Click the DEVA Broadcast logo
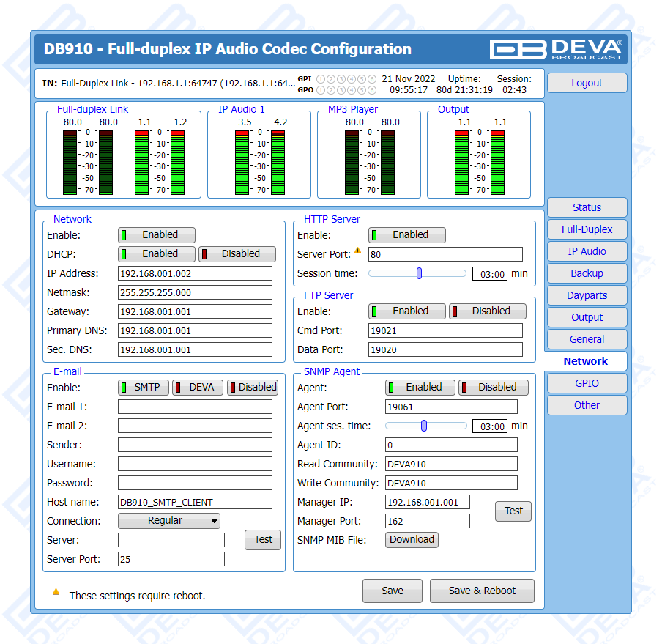Screen dimensions: 662x644 [x=556, y=49]
